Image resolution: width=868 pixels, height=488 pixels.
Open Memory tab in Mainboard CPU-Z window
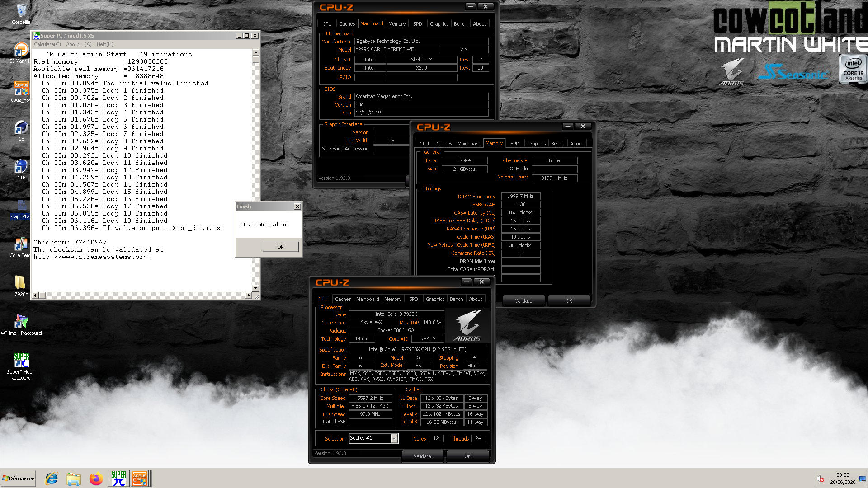tap(396, 24)
